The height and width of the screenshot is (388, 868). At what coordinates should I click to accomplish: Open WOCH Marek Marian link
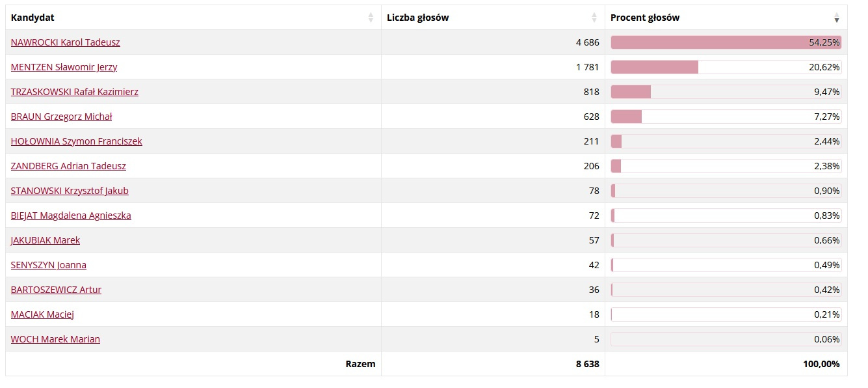56,339
